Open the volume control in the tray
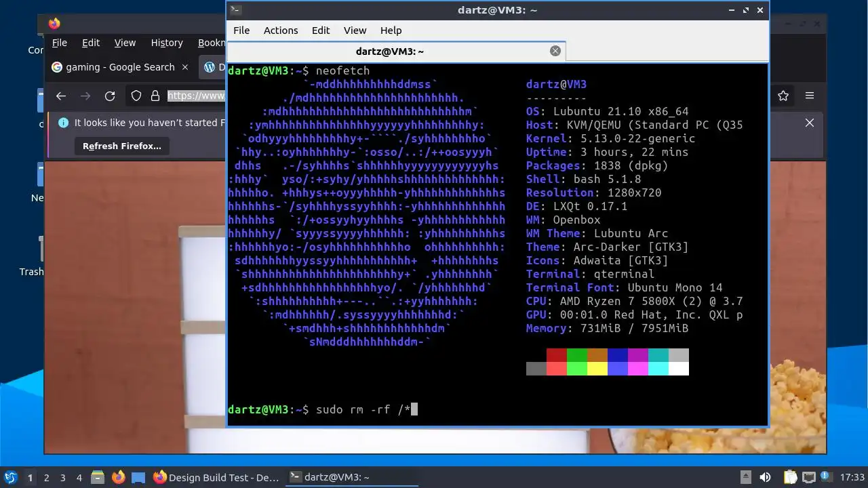Screen dimensions: 868x488 [x=765, y=477]
